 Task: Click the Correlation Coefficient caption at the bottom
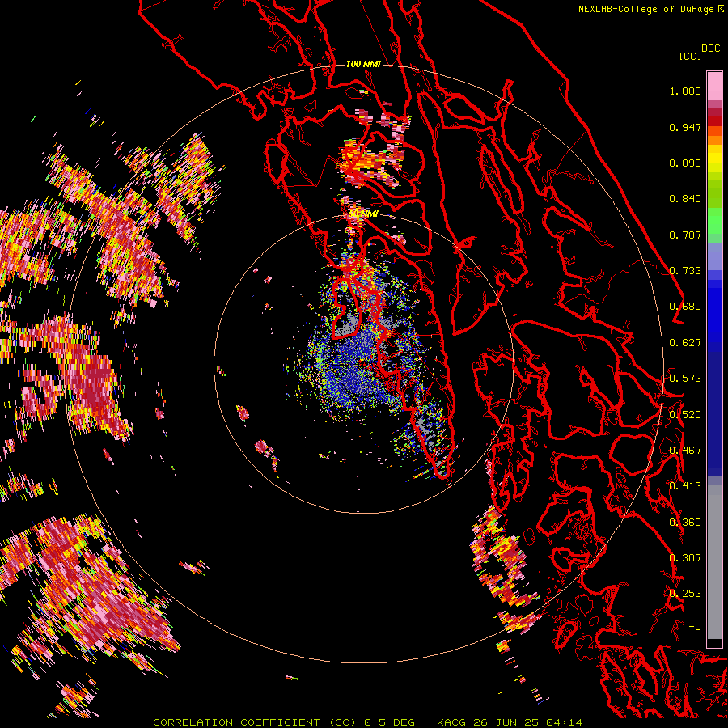[x=367, y=722]
